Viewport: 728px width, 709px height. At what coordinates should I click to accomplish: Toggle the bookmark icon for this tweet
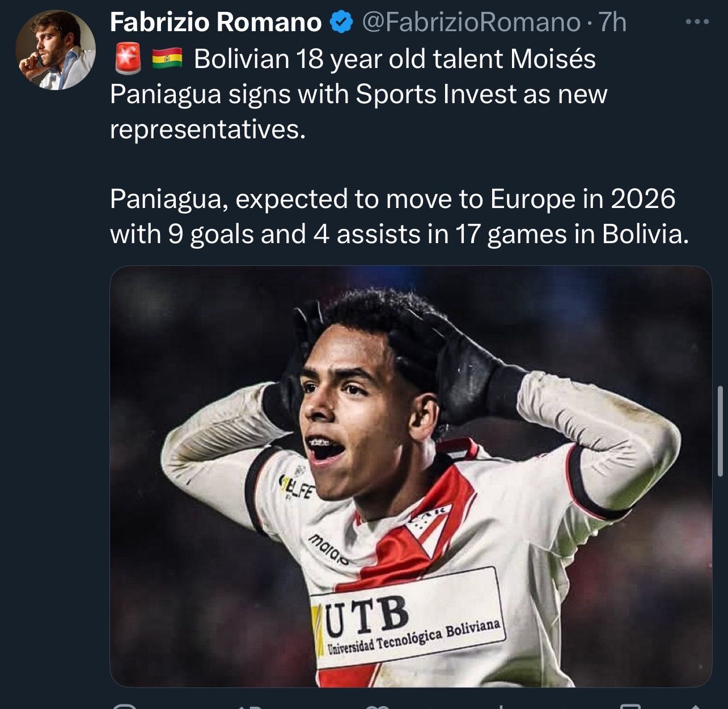click(630, 706)
